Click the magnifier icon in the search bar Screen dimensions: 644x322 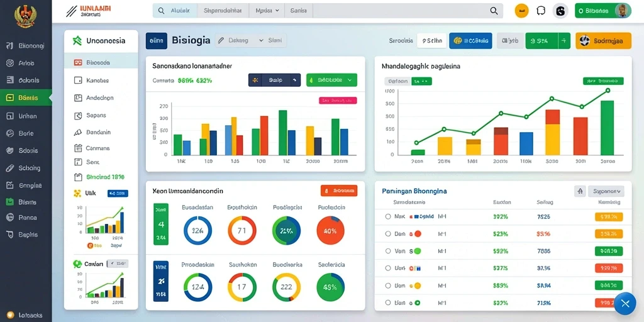pos(494,11)
